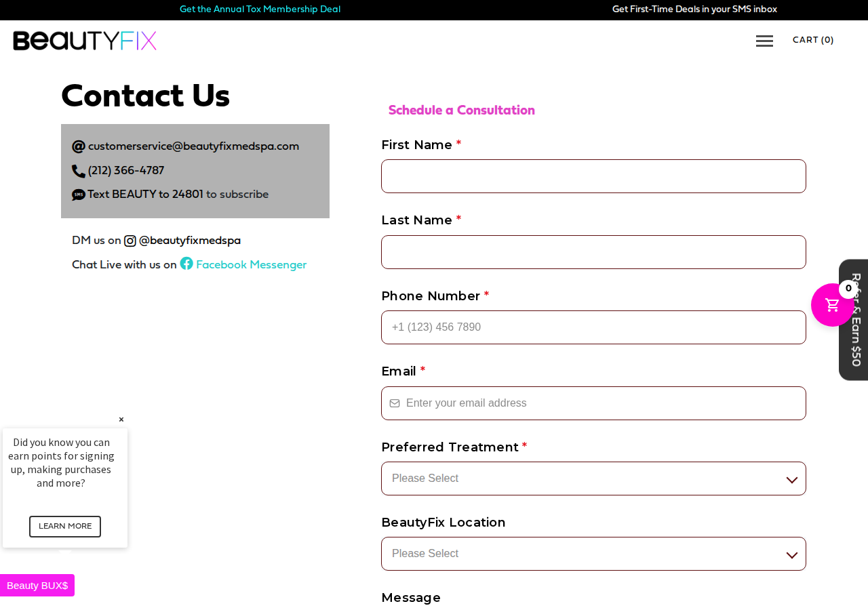Open the hamburger navigation menu
Viewport: 868px width, 610px height.
(764, 41)
